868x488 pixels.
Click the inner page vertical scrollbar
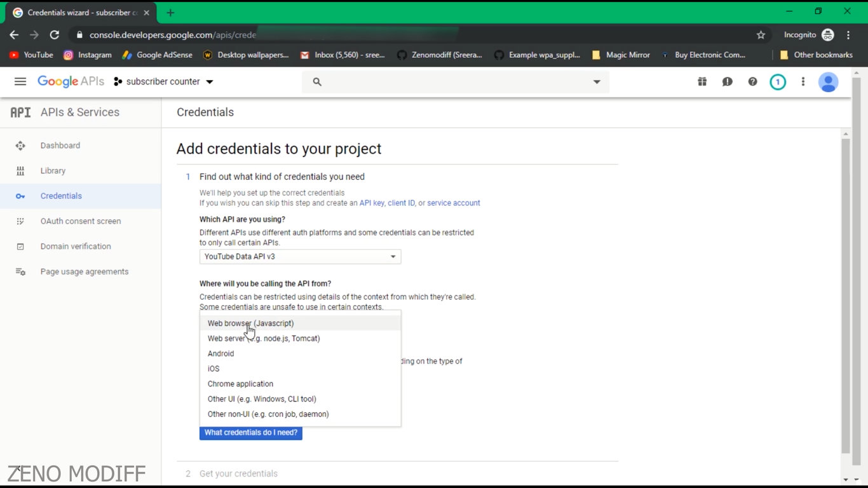point(845,296)
